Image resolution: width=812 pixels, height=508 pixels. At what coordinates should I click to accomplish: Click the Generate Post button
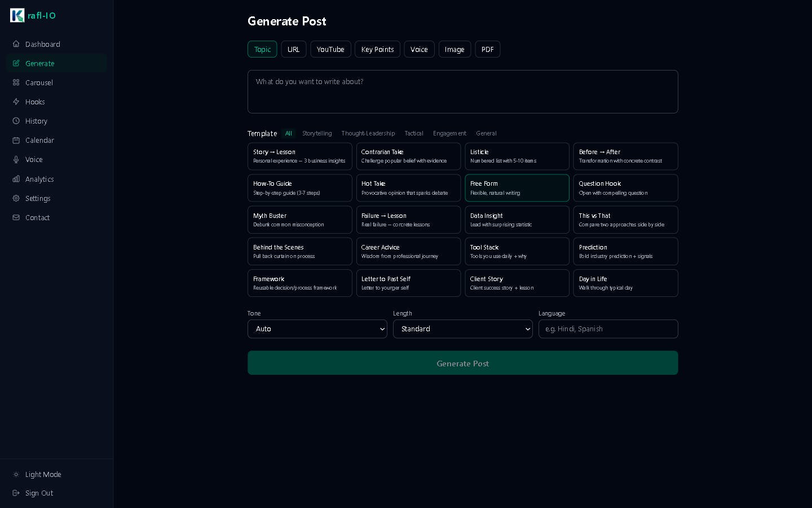click(x=463, y=363)
